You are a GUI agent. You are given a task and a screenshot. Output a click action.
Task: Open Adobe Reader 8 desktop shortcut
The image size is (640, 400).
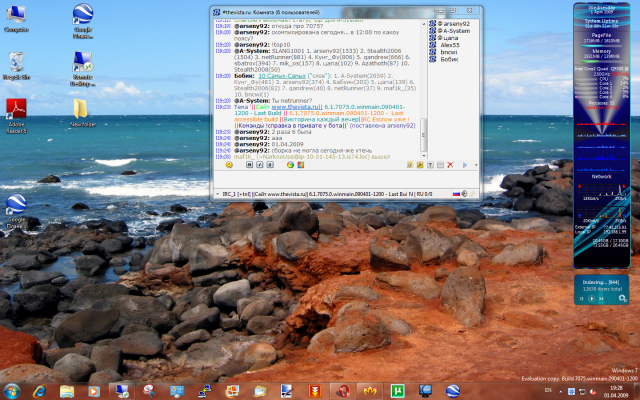[16, 116]
